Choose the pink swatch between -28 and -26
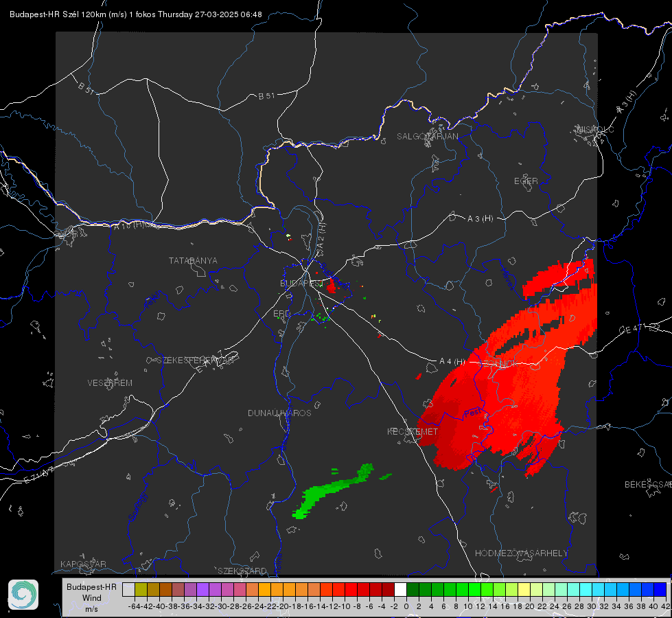The width and height of the screenshot is (672, 618). coord(240,590)
